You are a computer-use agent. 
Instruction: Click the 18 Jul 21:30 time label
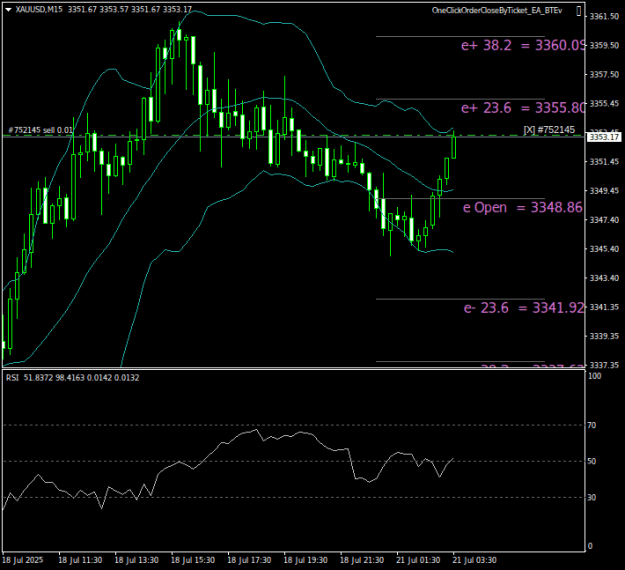(x=362, y=560)
